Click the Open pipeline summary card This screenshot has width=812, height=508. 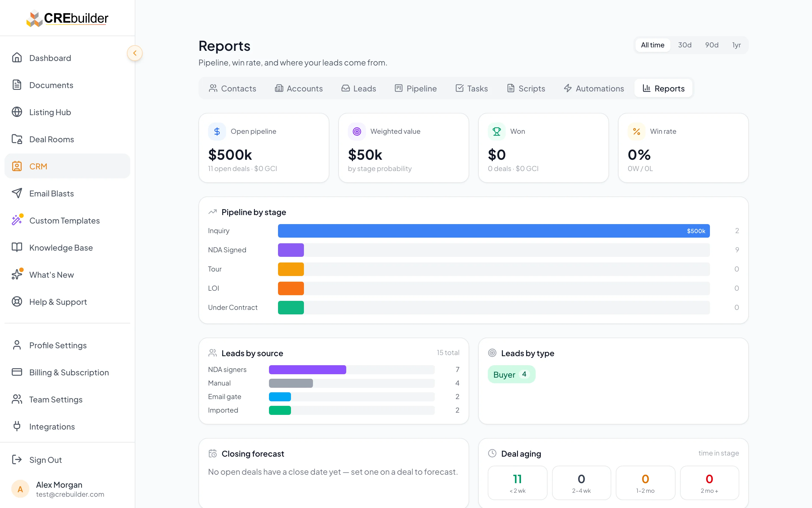click(264, 148)
